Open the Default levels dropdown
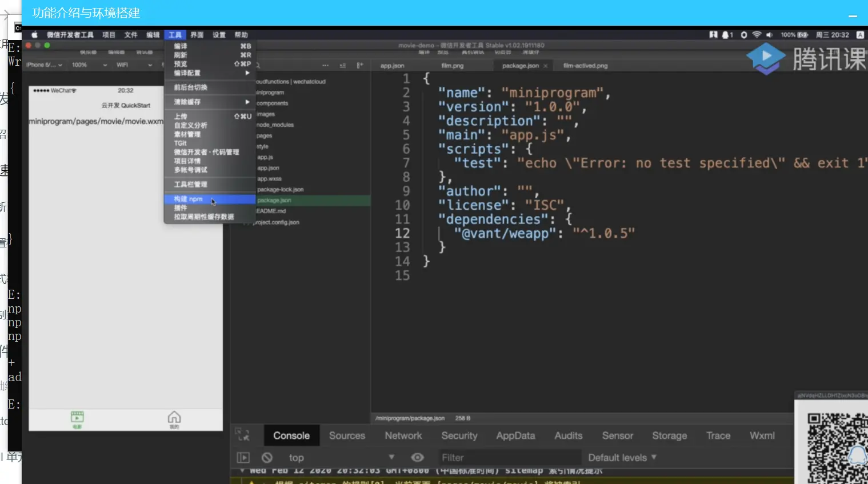The image size is (868, 484). pyautogui.click(x=623, y=458)
